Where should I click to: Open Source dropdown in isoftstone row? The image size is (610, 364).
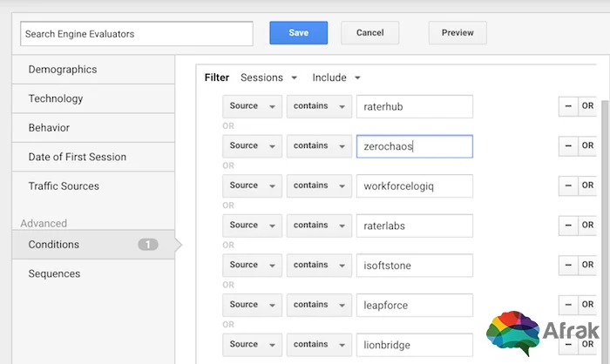[x=252, y=265]
